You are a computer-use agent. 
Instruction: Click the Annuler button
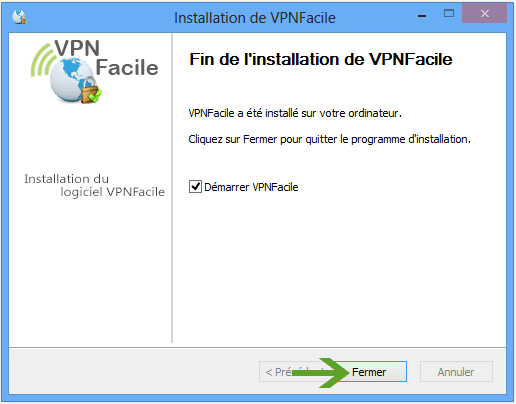coord(456,372)
